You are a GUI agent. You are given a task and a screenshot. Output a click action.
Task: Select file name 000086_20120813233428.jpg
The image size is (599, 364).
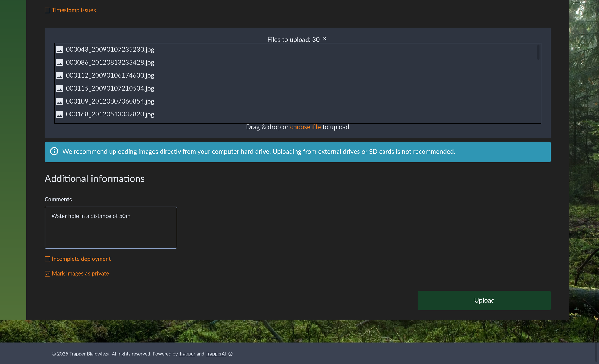coord(110,63)
